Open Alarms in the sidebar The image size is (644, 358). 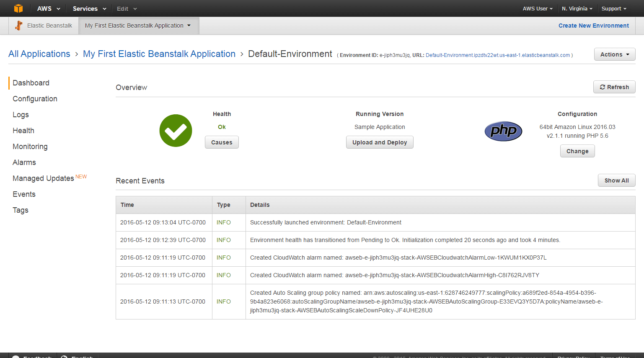click(x=24, y=162)
